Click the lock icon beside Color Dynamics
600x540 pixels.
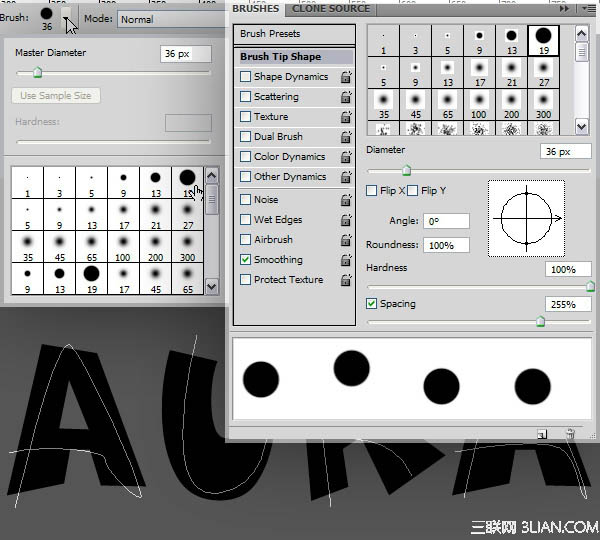pos(346,157)
